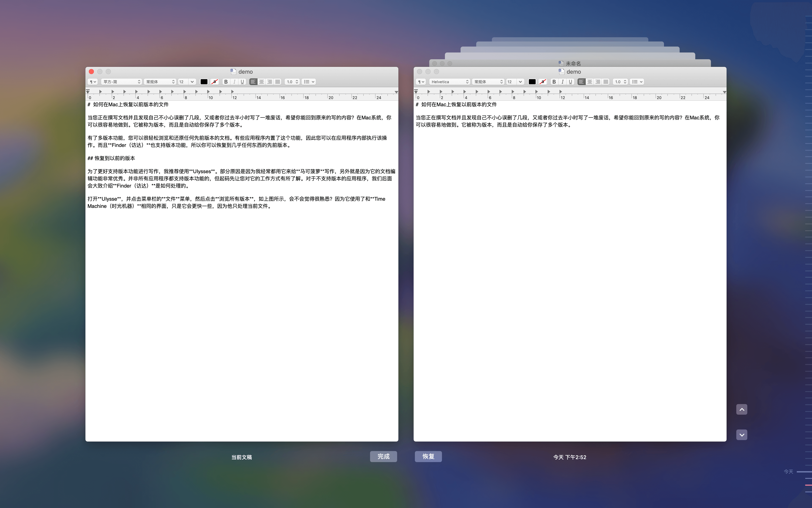Justify text in the version window
Viewport: 812px width, 508px height.
click(606, 82)
